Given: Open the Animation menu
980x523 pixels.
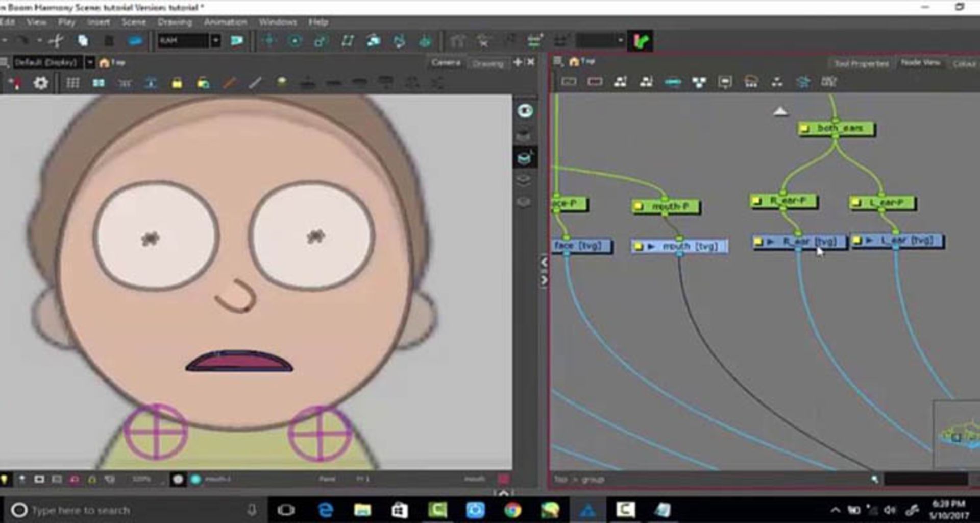Looking at the screenshot, I should [225, 22].
